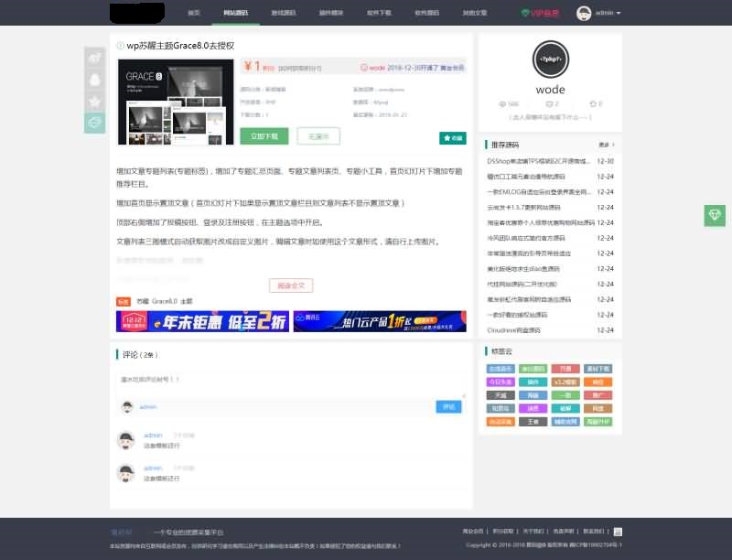Click the 阅读全文 read more button
The image size is (732, 560).
click(x=291, y=285)
